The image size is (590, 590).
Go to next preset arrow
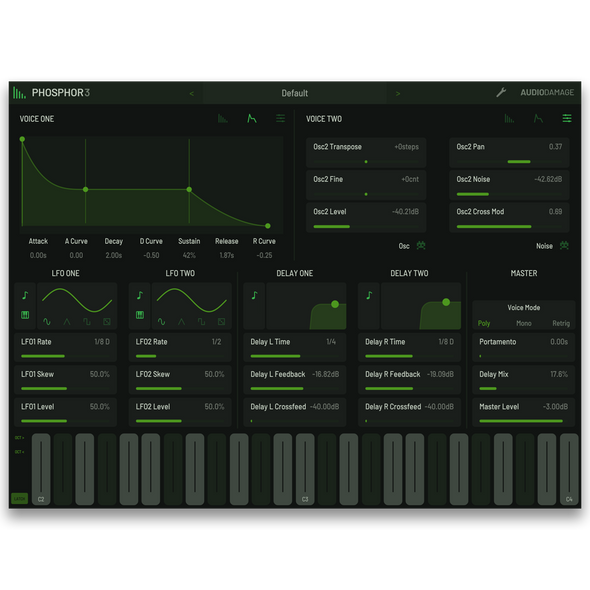click(x=398, y=93)
